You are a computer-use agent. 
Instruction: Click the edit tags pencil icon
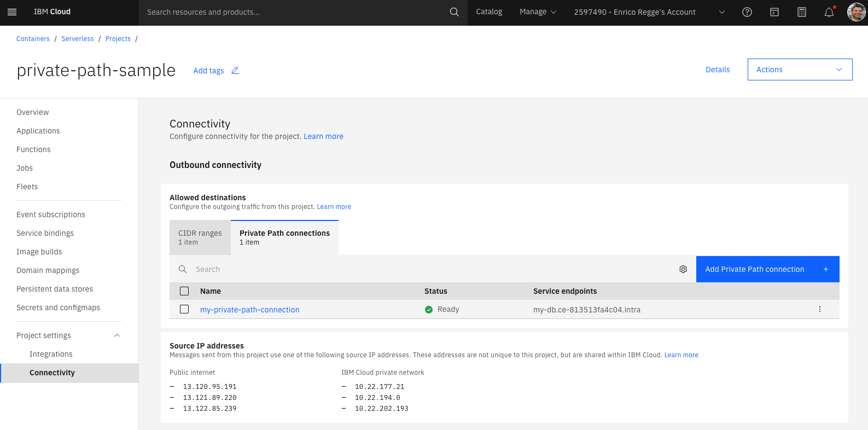[235, 71]
